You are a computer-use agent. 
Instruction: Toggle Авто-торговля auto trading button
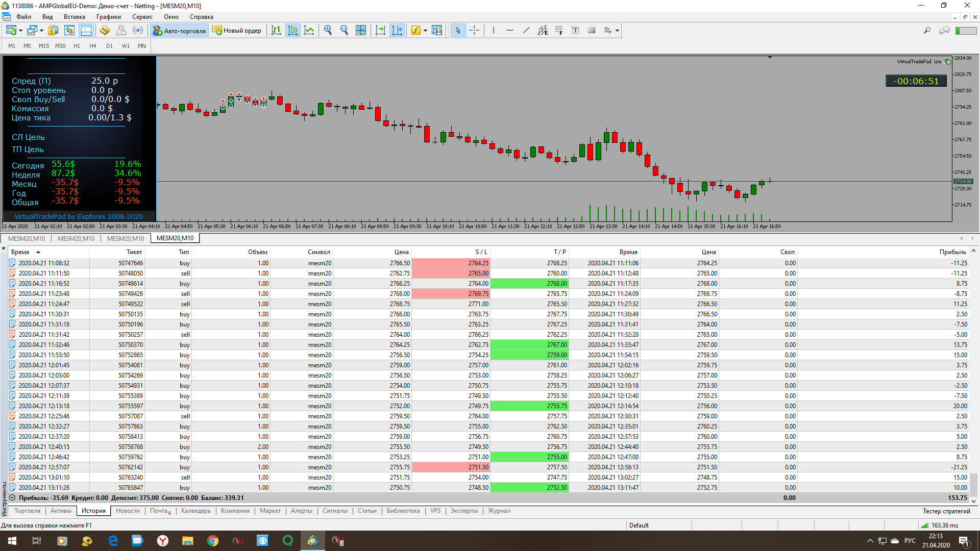[179, 31]
